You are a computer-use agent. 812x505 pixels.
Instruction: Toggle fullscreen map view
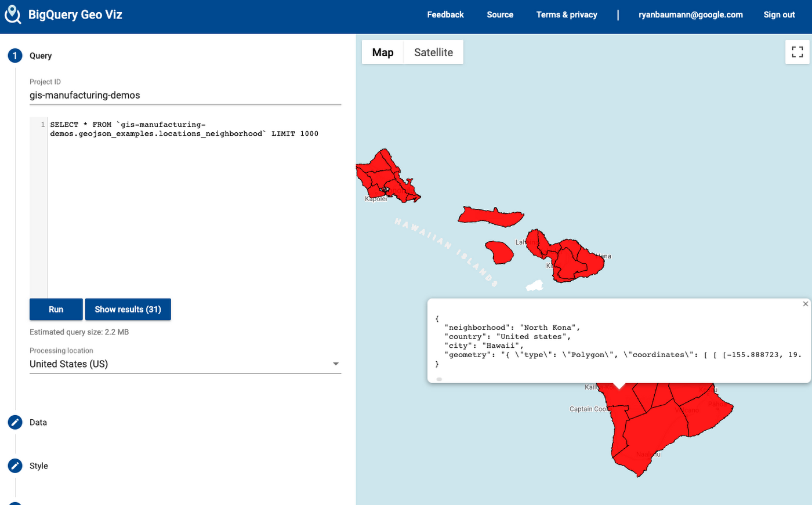point(797,52)
